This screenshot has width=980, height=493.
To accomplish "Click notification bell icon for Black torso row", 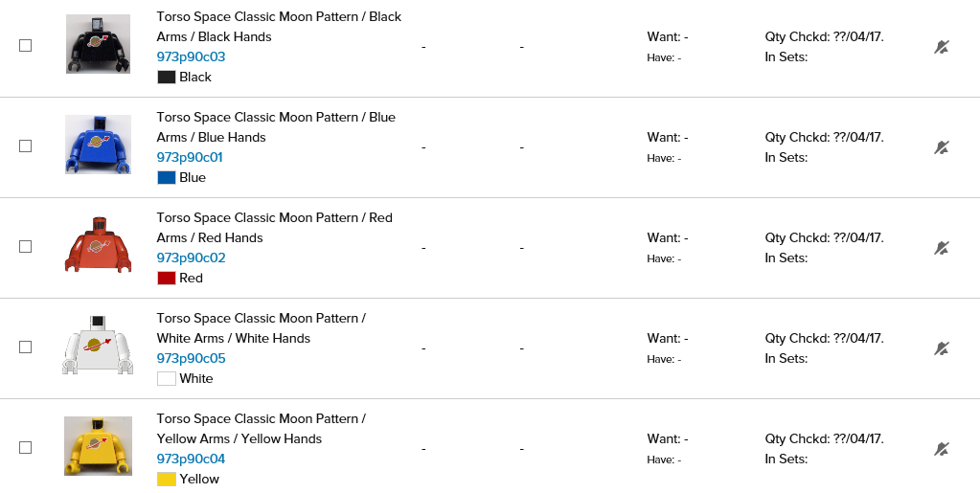I will (942, 47).
